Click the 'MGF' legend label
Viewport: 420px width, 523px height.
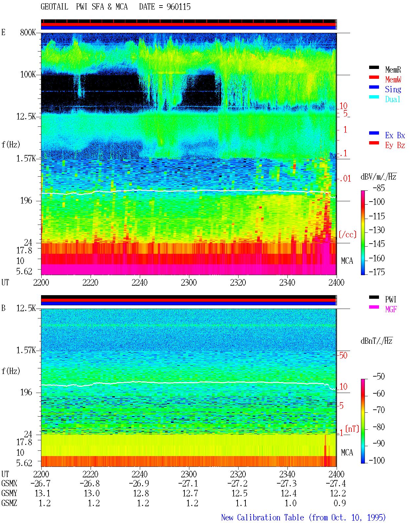tap(391, 309)
